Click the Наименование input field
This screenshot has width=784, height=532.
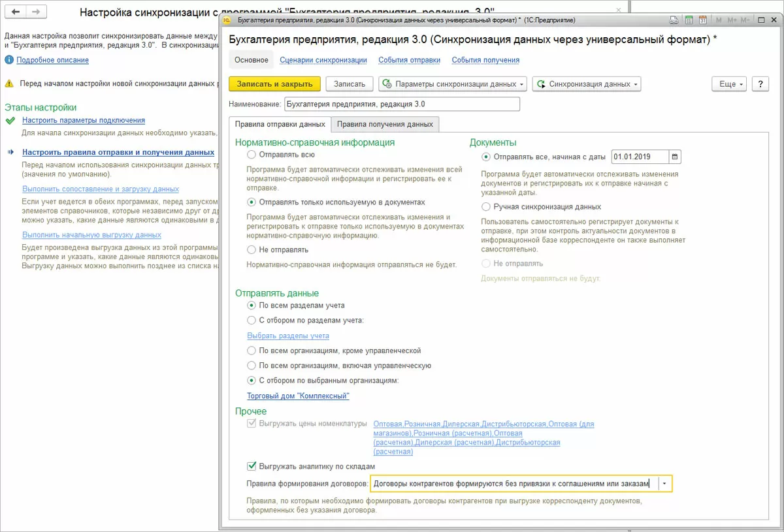point(402,104)
